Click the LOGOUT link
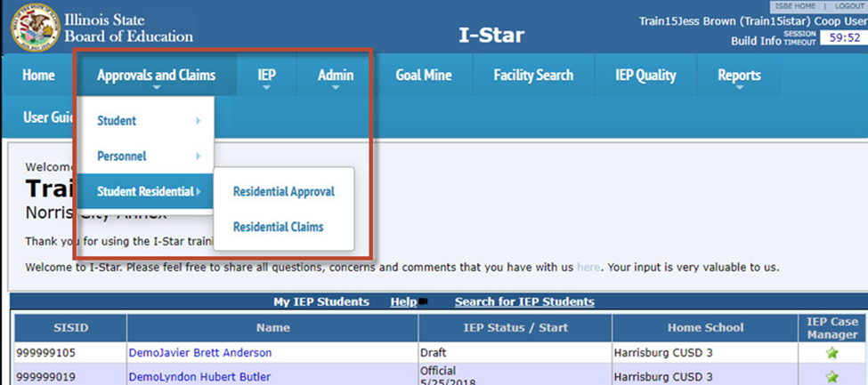 click(x=849, y=6)
